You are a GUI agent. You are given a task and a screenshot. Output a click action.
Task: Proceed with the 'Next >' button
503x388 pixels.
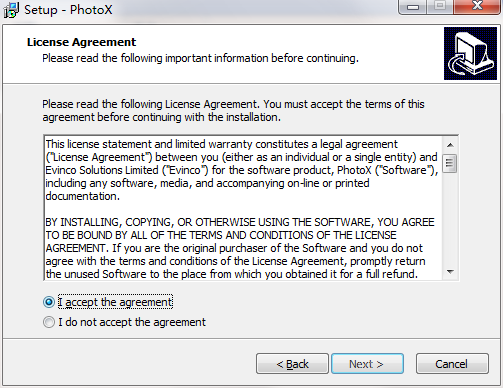pyautogui.click(x=367, y=364)
